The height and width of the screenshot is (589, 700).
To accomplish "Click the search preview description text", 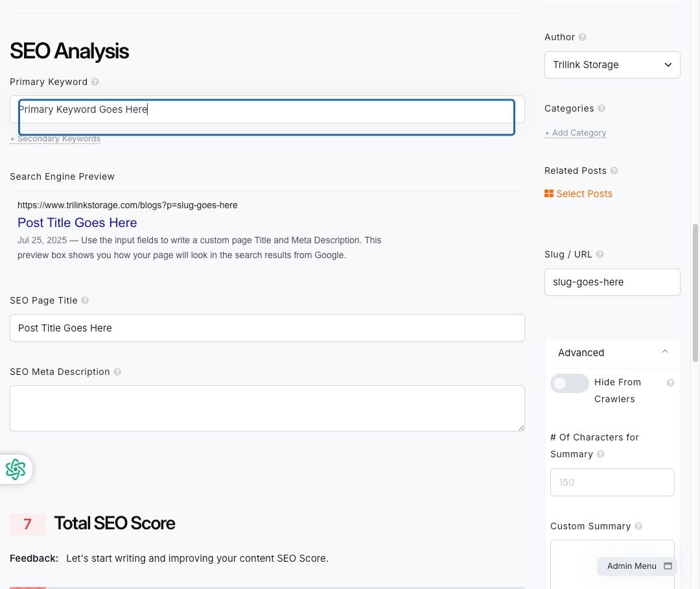I will click(x=199, y=248).
